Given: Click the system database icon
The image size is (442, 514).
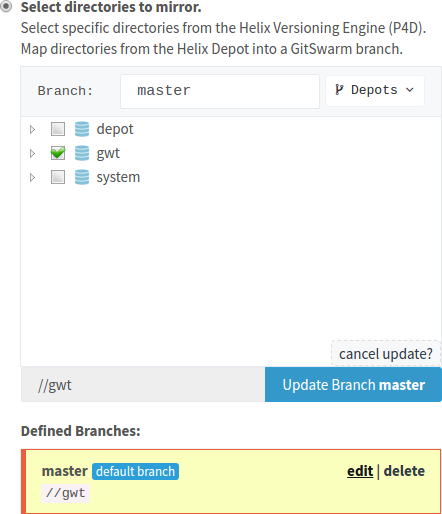Looking at the screenshot, I should coord(82,177).
